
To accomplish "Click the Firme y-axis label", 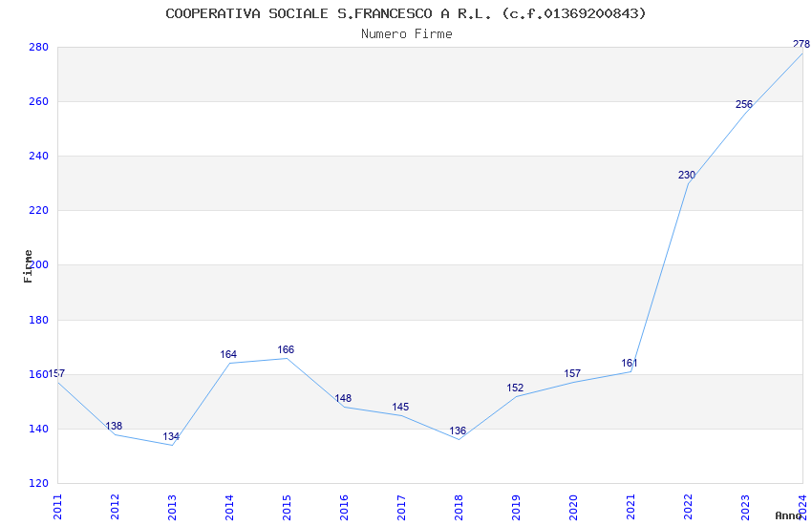I will coord(28,266).
